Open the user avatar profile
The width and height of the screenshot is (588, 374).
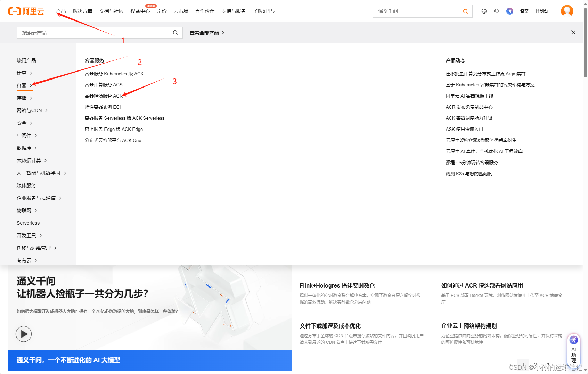(x=567, y=11)
